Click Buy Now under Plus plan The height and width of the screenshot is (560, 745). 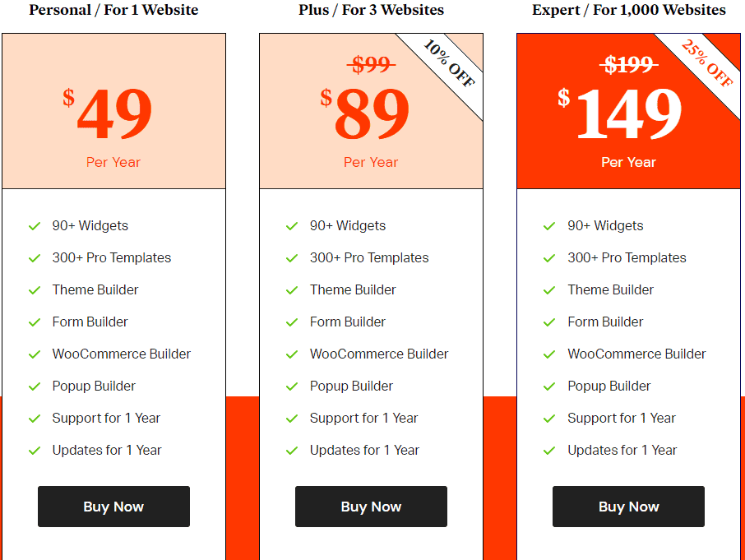pyautogui.click(x=371, y=507)
